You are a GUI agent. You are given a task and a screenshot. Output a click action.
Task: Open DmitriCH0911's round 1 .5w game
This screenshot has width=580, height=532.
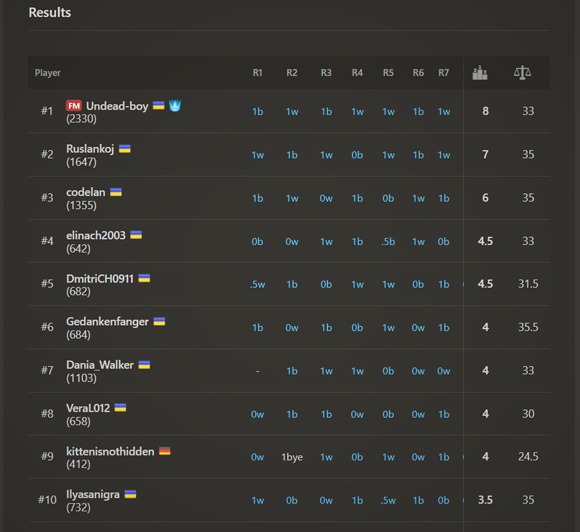coord(257,284)
